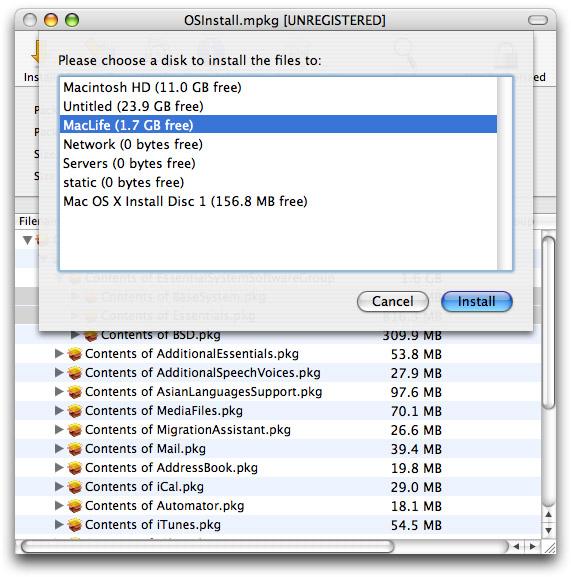This screenshot has height=577, width=571.
Task: Click the scroll left arrow
Action: coord(516,546)
